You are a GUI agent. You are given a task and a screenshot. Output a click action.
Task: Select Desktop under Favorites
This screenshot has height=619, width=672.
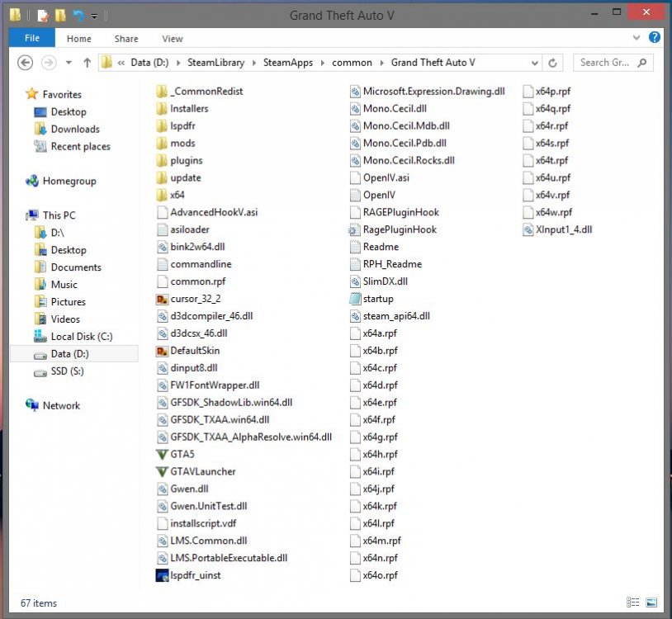coord(69,111)
